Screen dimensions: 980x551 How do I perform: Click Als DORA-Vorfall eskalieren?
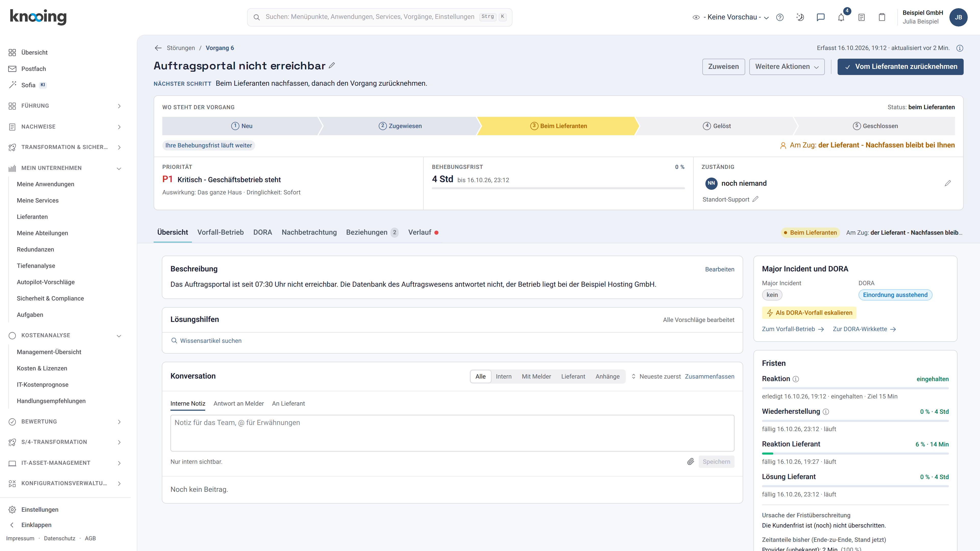tap(809, 312)
